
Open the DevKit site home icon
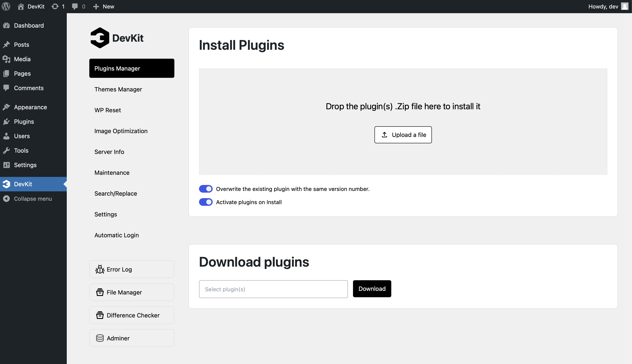point(21,7)
